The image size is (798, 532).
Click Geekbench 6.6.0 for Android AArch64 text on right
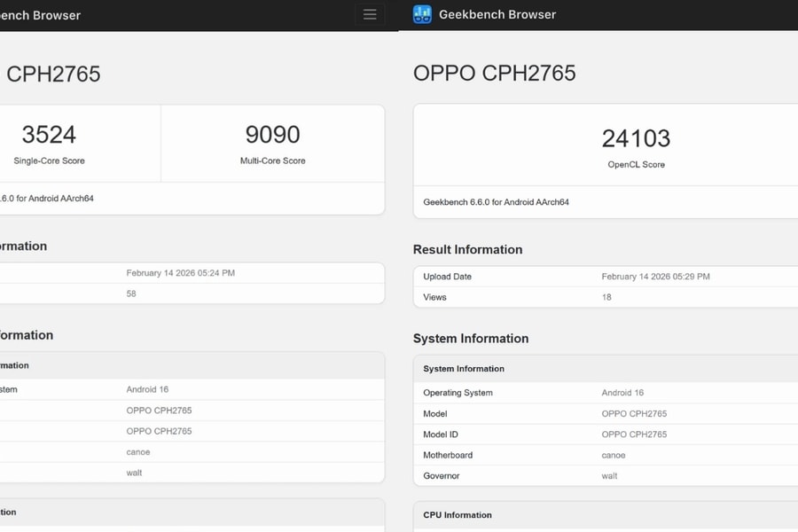pyautogui.click(x=497, y=202)
